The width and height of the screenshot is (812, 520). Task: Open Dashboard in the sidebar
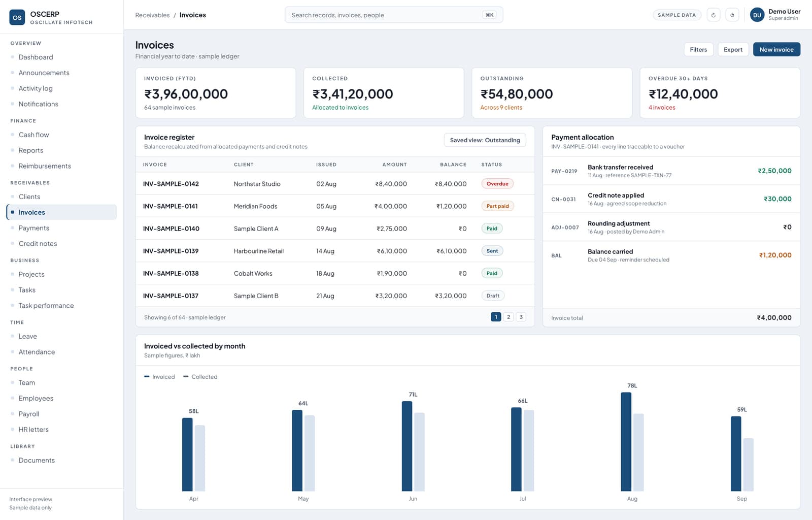61,57
